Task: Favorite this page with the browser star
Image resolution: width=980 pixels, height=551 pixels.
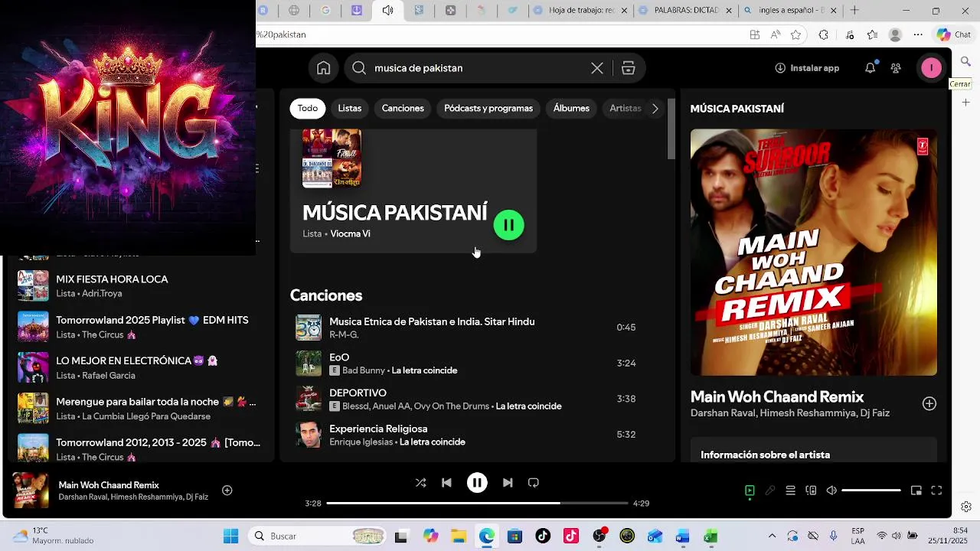Action: (795, 34)
